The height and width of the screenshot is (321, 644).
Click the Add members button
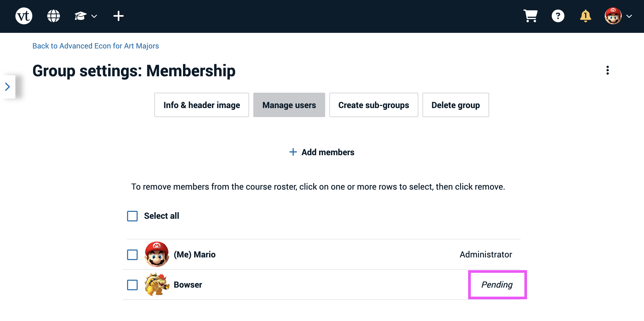[321, 152]
